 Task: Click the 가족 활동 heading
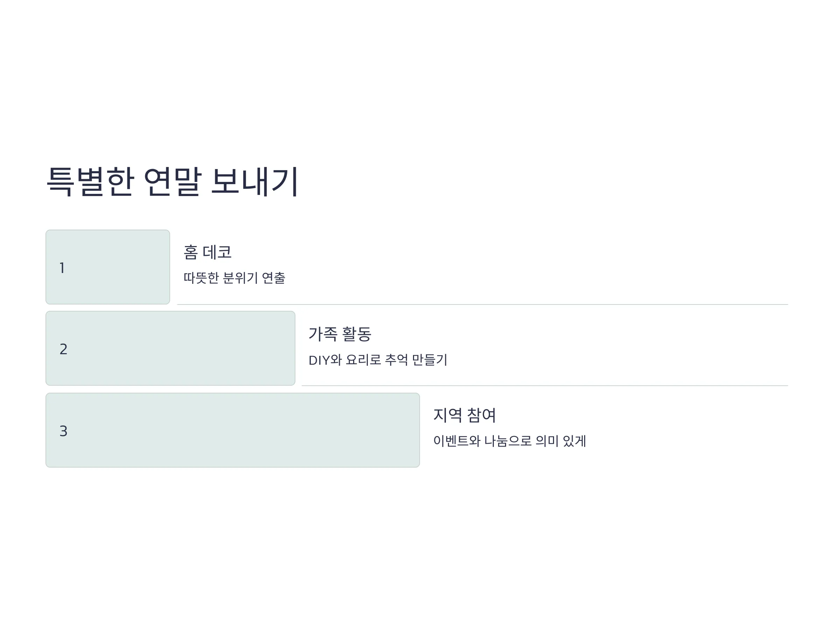pos(340,334)
